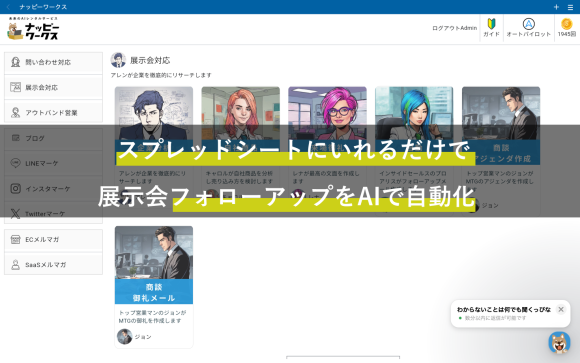
Task: Click the 展示会対応 page heading
Action: (150, 60)
